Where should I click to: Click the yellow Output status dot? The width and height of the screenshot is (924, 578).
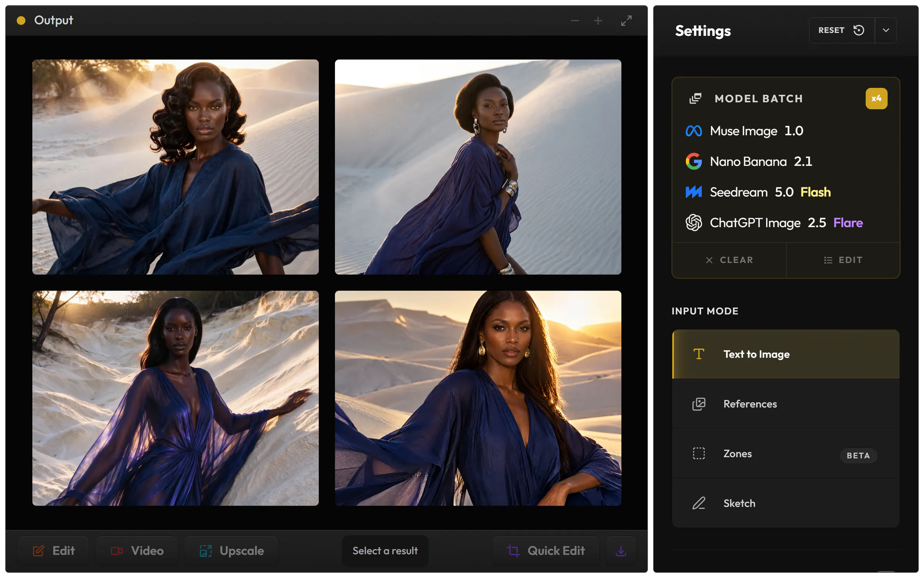(21, 20)
